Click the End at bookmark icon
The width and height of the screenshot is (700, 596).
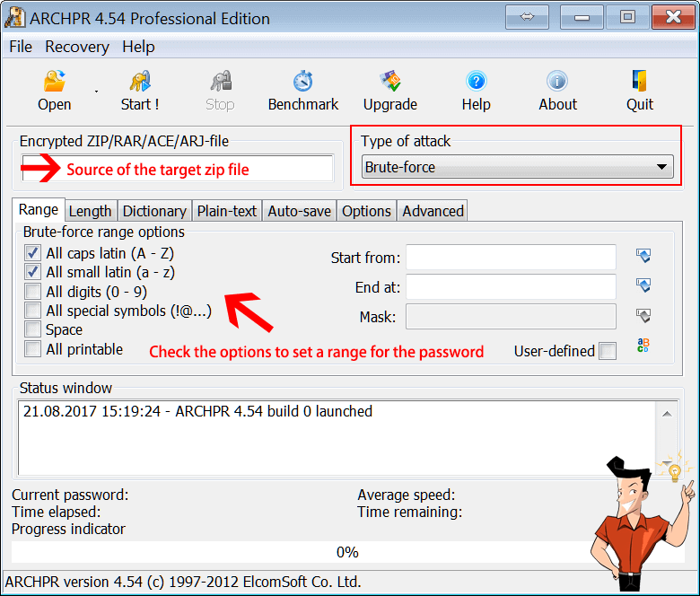pos(643,285)
